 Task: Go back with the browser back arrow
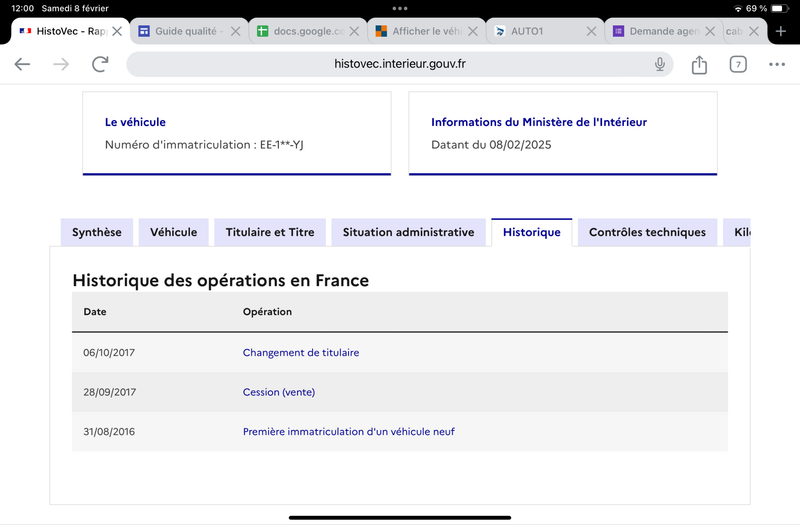click(x=22, y=64)
